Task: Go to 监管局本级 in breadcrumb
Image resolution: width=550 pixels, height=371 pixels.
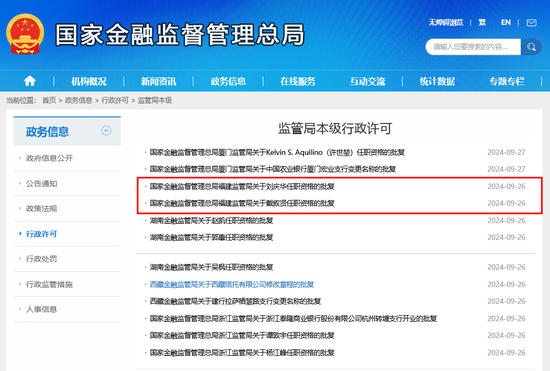Action: point(155,101)
